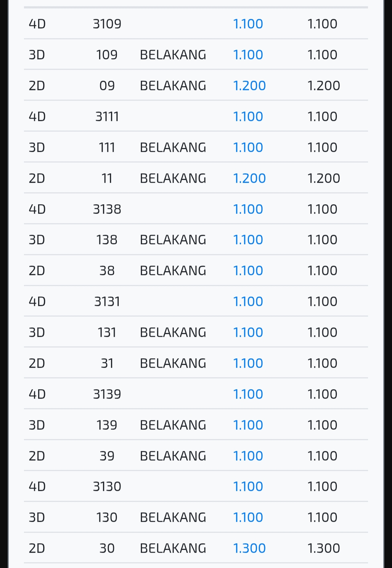The height and width of the screenshot is (568, 392).
Task: Open the blue 1.100 amount for 3139
Action: pos(248,394)
